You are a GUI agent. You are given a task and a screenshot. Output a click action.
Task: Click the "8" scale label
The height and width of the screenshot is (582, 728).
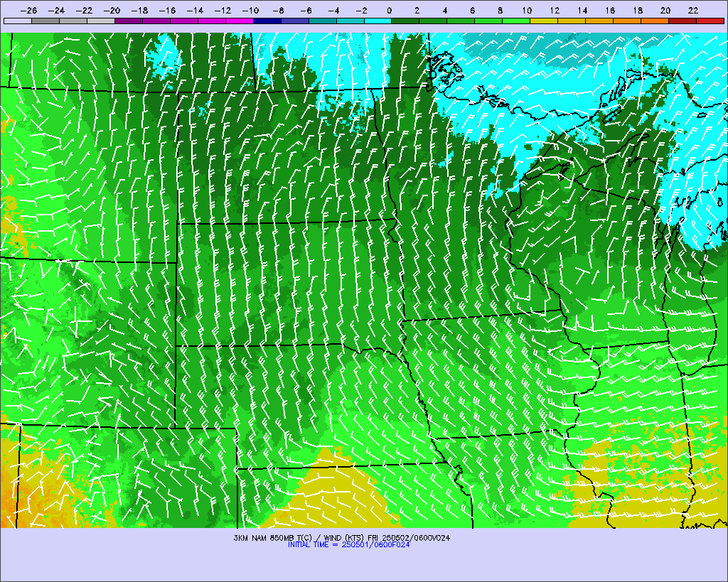click(x=500, y=11)
